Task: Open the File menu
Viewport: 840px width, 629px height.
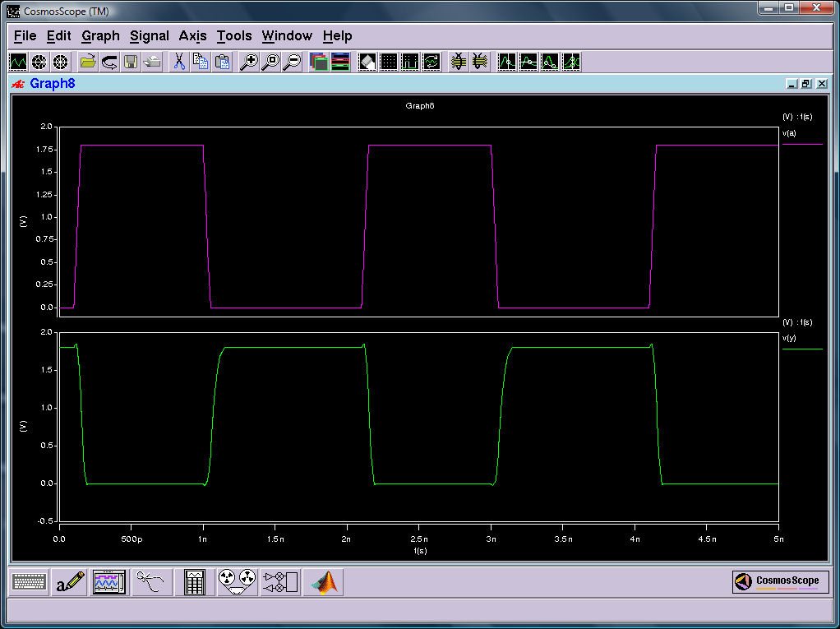Action: (25, 36)
